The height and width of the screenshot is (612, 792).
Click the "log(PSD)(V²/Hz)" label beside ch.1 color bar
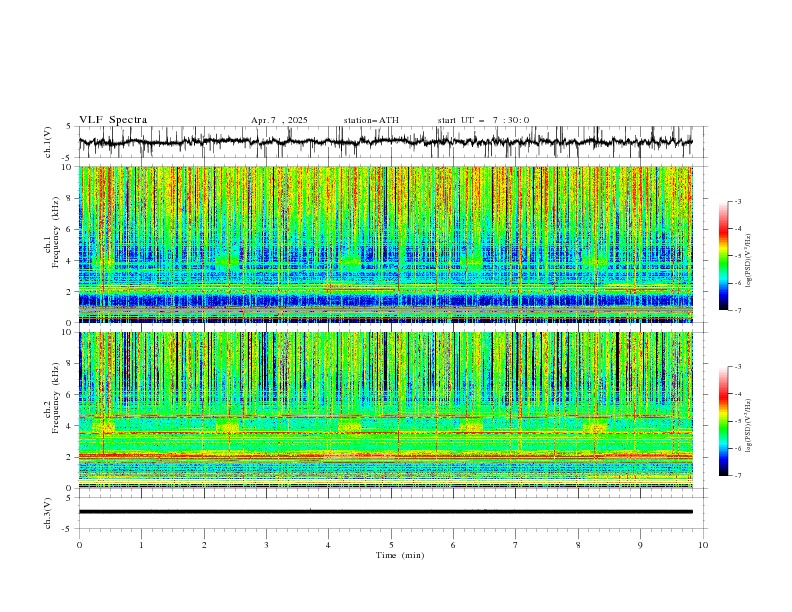pyautogui.click(x=749, y=261)
